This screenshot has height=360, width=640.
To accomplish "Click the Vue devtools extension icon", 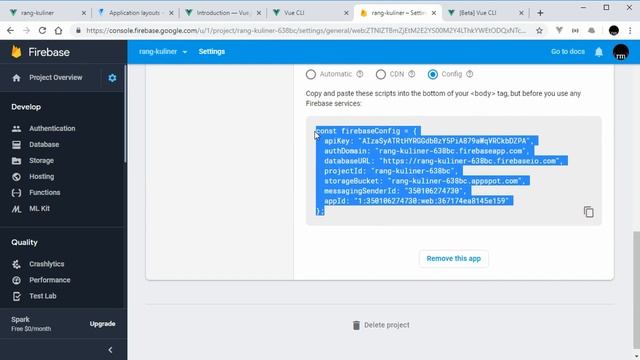I will point(559,31).
